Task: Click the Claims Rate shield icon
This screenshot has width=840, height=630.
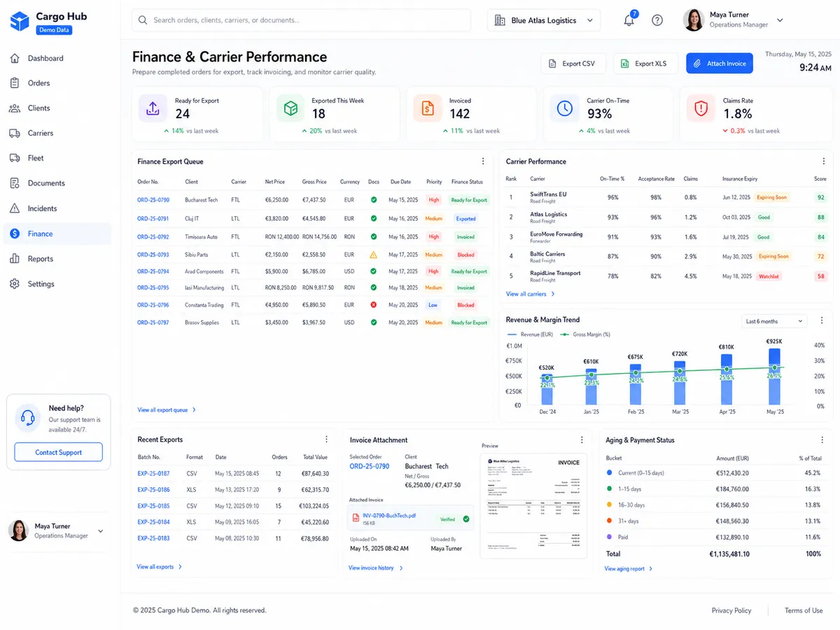Action: (x=701, y=108)
